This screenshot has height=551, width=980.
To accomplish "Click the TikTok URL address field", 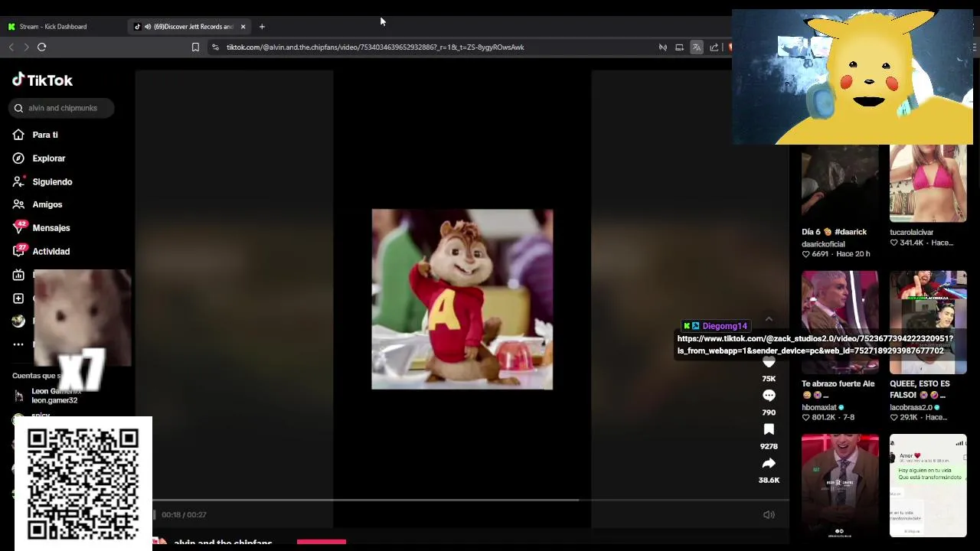I will [x=375, y=47].
